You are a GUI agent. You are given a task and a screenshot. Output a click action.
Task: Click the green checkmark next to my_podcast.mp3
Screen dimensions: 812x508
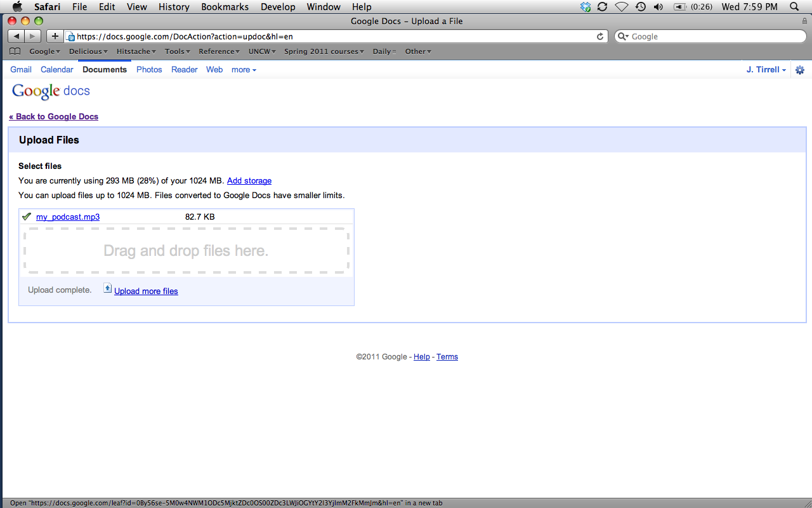pos(27,217)
